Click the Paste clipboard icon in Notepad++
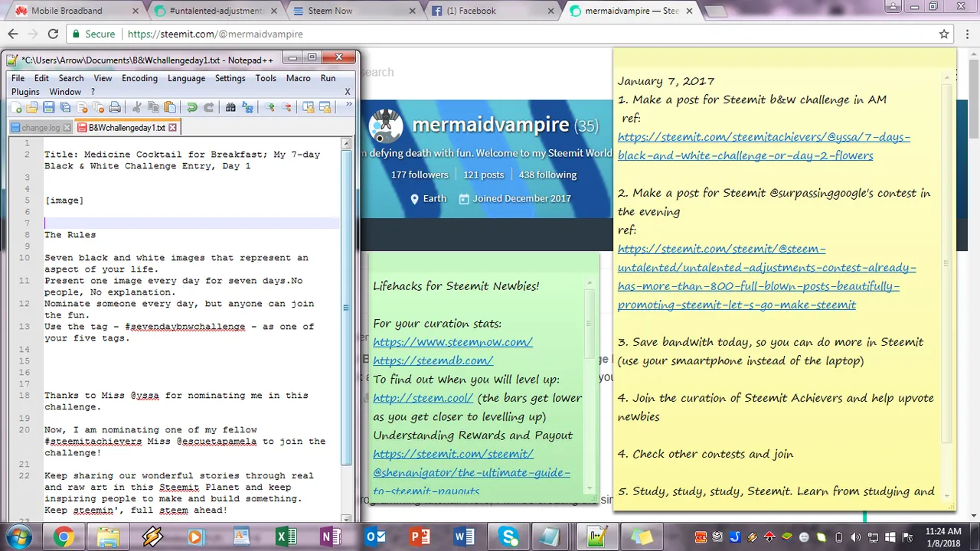Image resolution: width=980 pixels, height=551 pixels. coord(170,108)
